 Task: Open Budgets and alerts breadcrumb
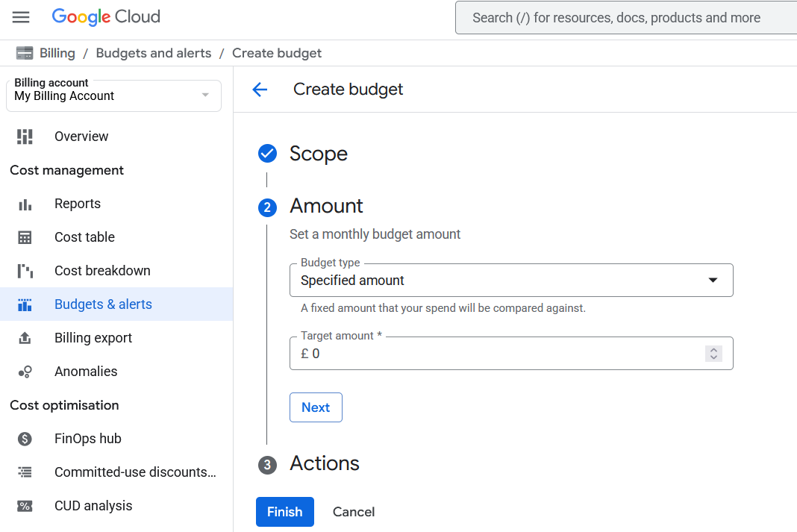click(x=154, y=52)
